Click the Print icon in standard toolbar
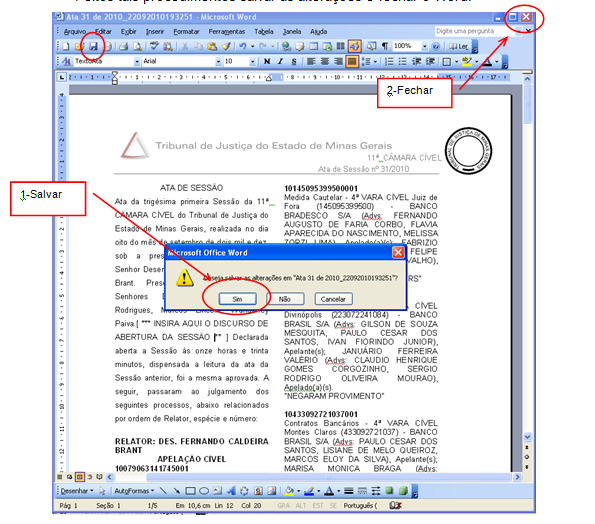Image resolution: width=595 pixels, height=524 pixels. [123, 46]
